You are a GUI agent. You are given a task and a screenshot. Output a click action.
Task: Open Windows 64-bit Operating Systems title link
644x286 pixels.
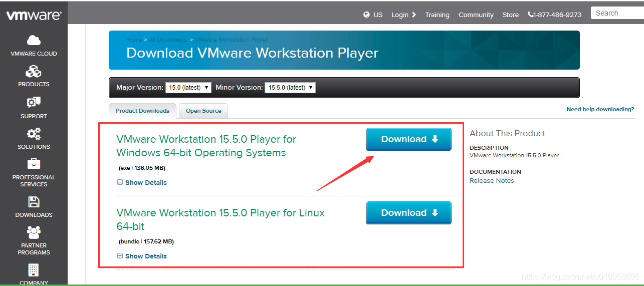[206, 146]
